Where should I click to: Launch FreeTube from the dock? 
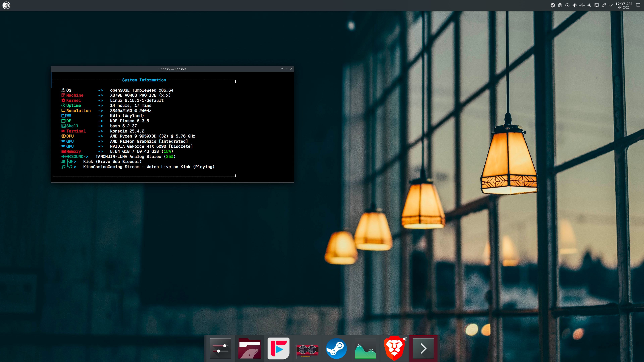pyautogui.click(x=279, y=349)
